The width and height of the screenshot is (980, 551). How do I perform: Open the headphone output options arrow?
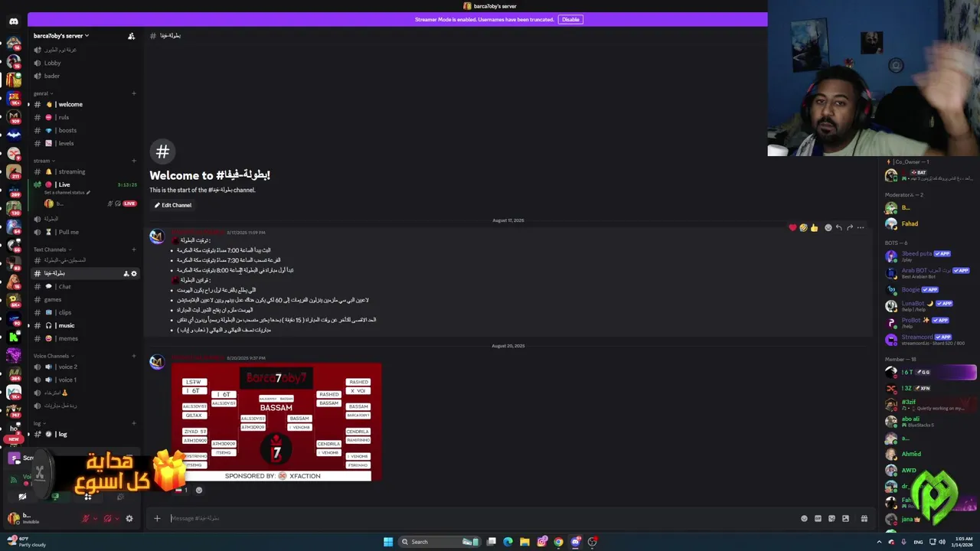tap(117, 518)
